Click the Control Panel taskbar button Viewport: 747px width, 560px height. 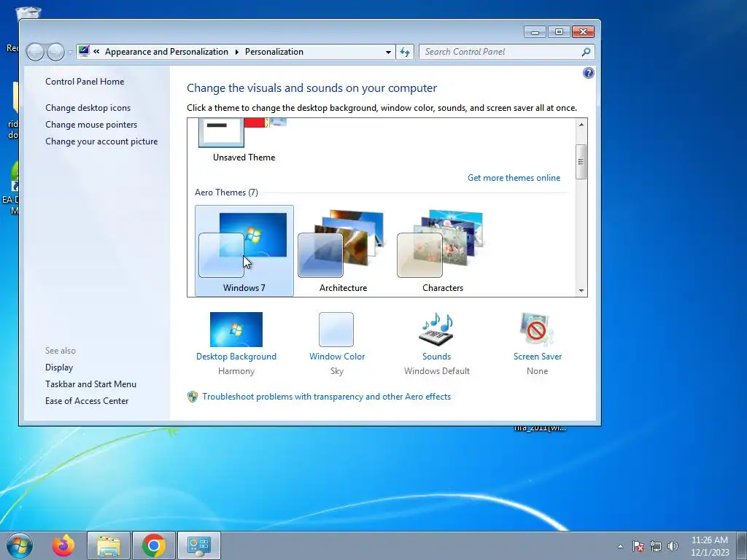click(x=198, y=545)
